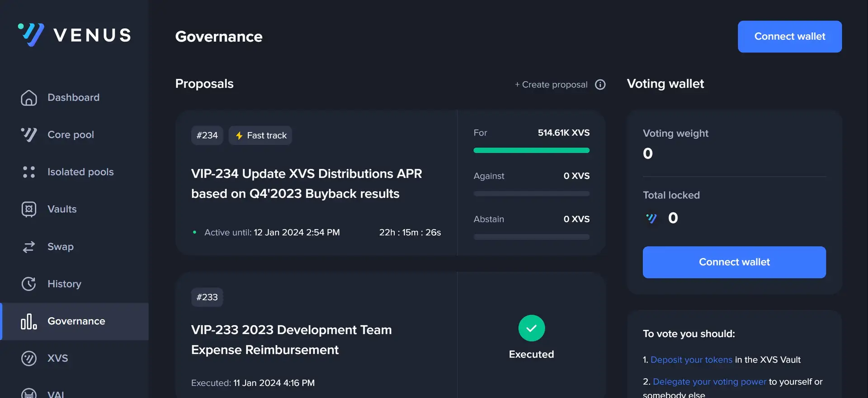Open VIP-234 Update XVS Distributions proposal

pos(306,183)
